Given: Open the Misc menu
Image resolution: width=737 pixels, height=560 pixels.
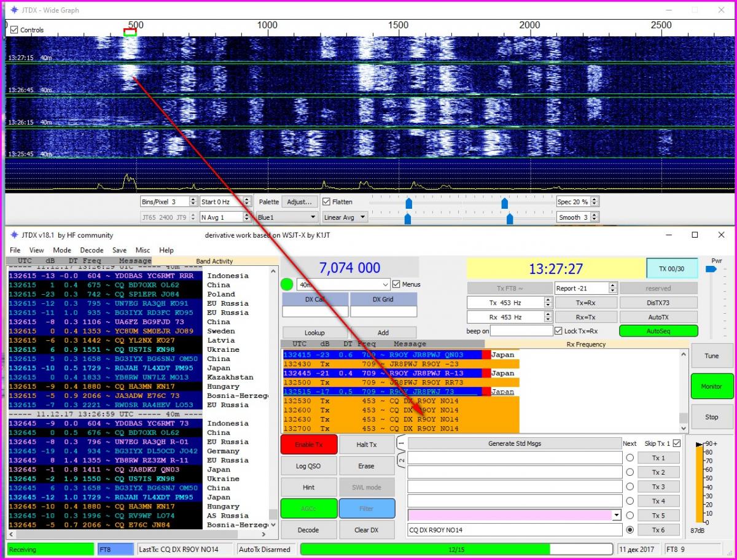Looking at the screenshot, I should point(142,250).
